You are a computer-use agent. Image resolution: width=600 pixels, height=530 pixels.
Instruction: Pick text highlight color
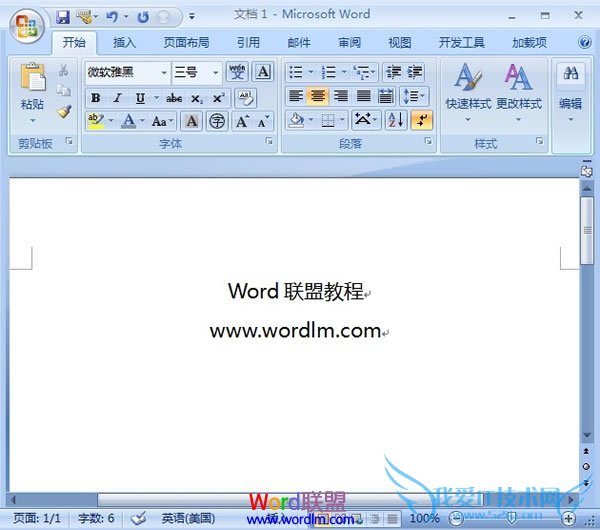click(96, 121)
